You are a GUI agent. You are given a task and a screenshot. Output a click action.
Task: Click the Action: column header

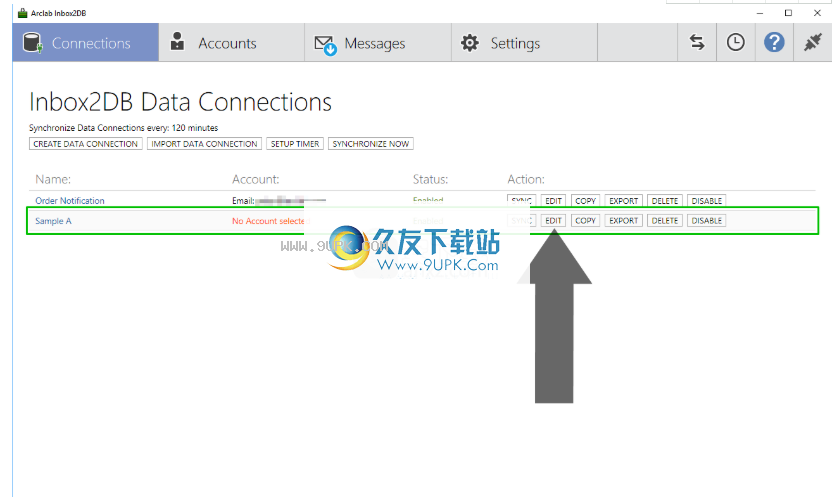point(526,179)
